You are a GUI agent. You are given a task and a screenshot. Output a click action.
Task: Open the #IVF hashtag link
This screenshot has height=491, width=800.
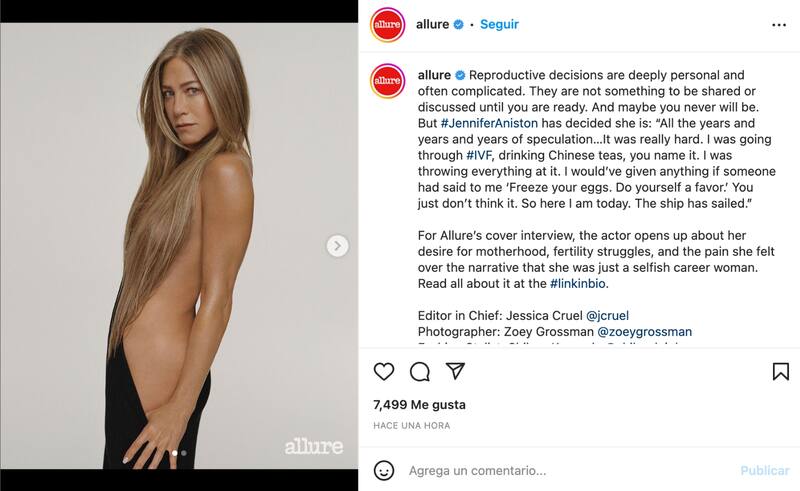coord(479,155)
